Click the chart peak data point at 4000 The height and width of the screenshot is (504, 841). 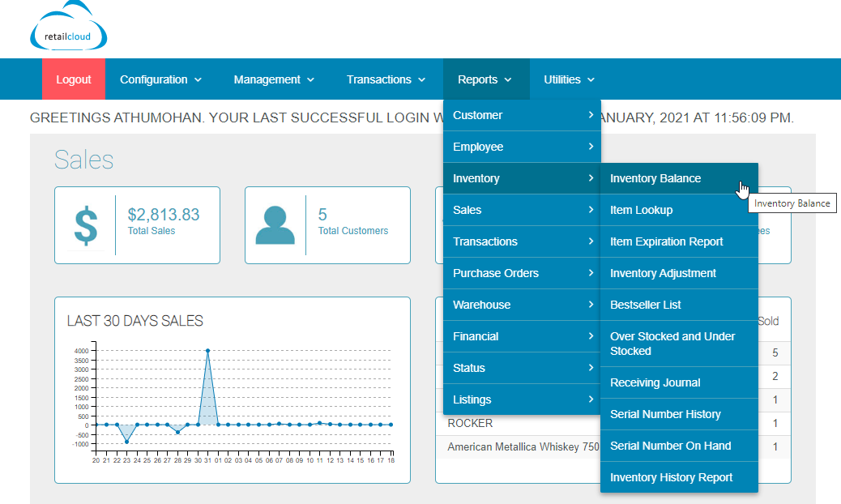click(207, 351)
